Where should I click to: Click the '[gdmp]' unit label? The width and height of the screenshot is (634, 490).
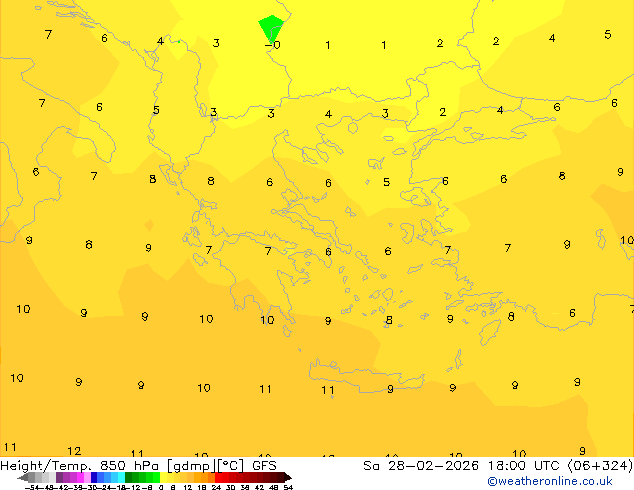coord(190,466)
